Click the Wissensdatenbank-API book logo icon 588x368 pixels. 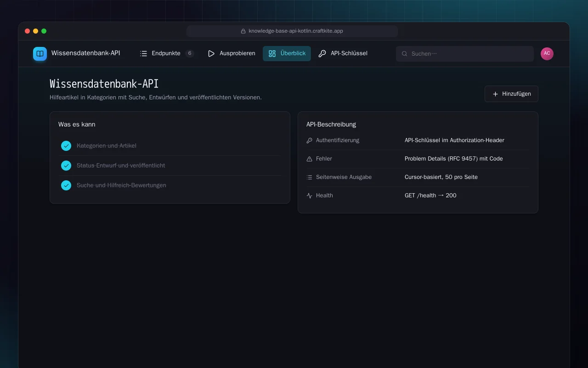tap(40, 54)
